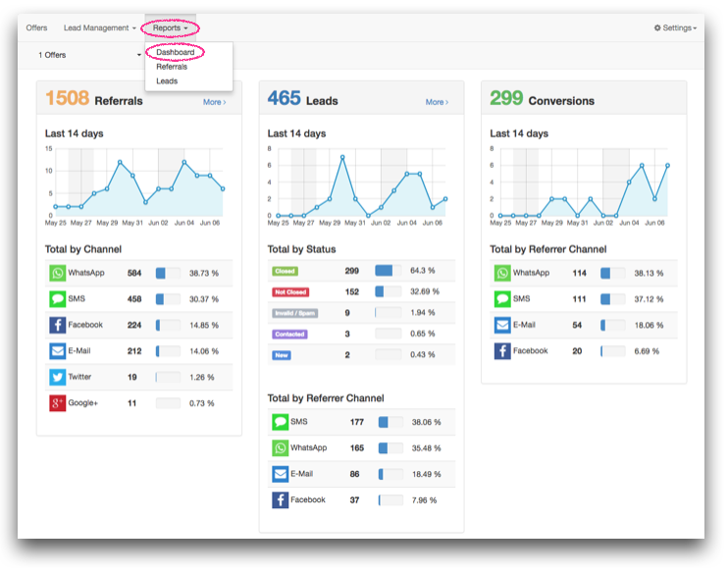This screenshot has width=728, height=574.
Task: Click the Closed status progress bar
Action: [x=389, y=270]
